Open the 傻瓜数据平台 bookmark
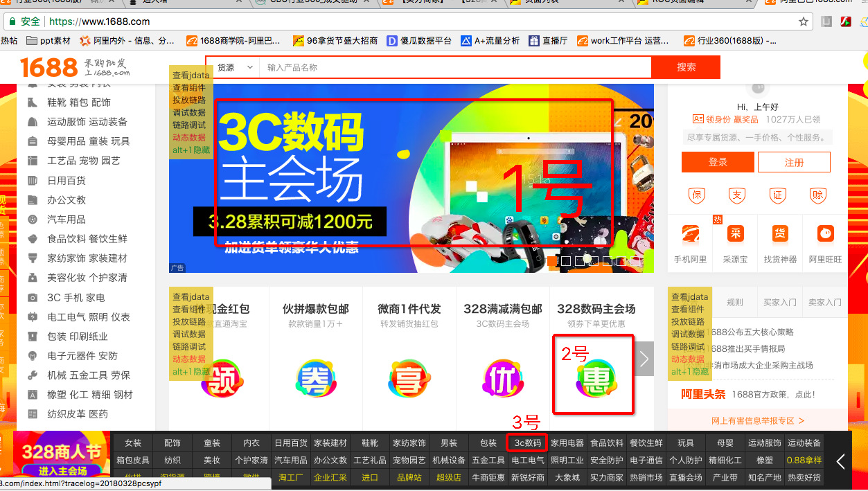This screenshot has height=491, width=868. 418,41
